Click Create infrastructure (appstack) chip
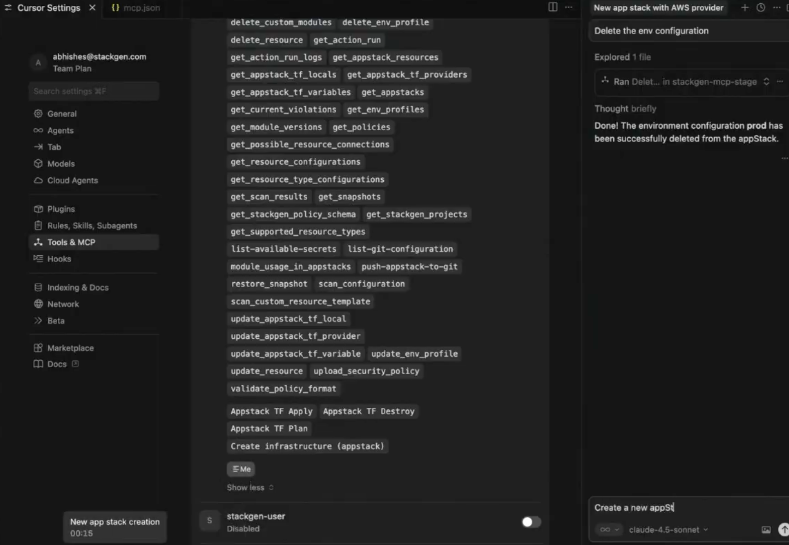The width and height of the screenshot is (789, 545). [307, 446]
